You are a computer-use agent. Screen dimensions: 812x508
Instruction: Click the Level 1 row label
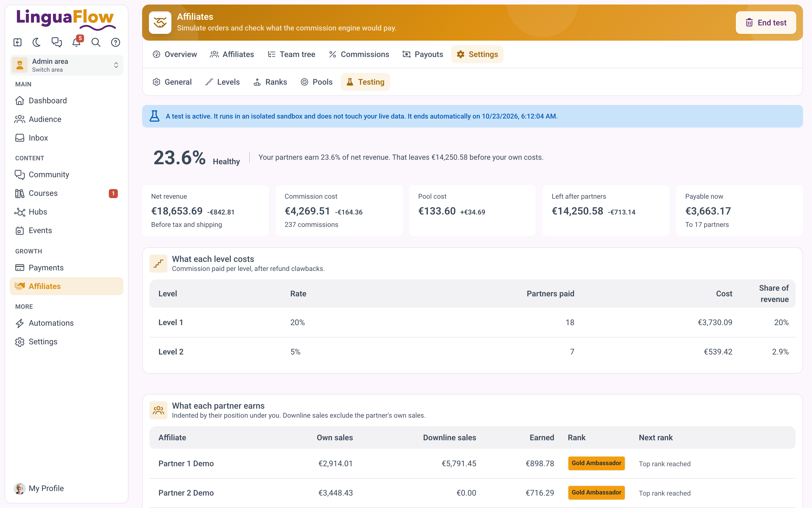(x=171, y=323)
